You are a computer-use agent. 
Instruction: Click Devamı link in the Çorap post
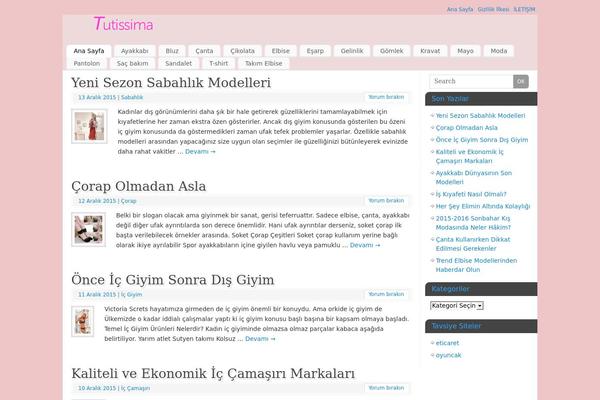point(365,245)
